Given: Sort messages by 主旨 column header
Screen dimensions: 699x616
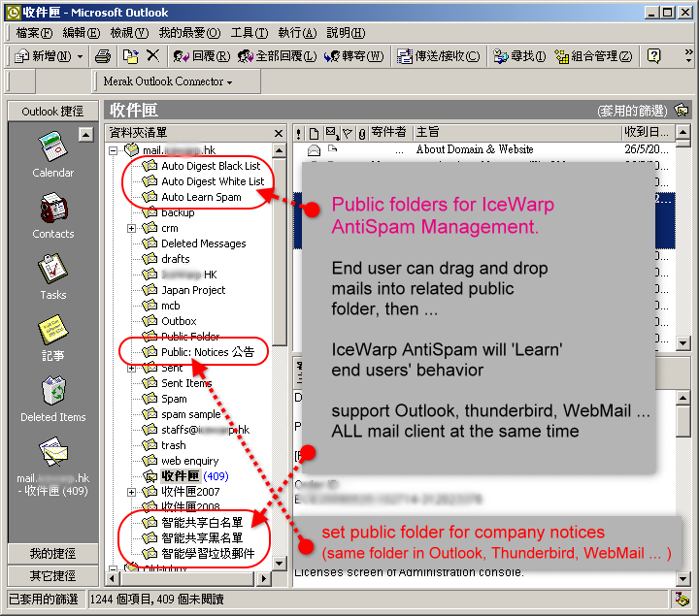Looking at the screenshot, I should tap(517, 133).
